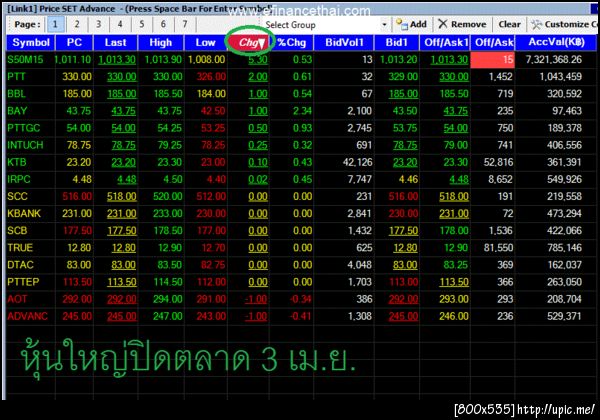Sort by the Bid1 column header
The width and height of the screenshot is (600, 420).
tap(397, 42)
